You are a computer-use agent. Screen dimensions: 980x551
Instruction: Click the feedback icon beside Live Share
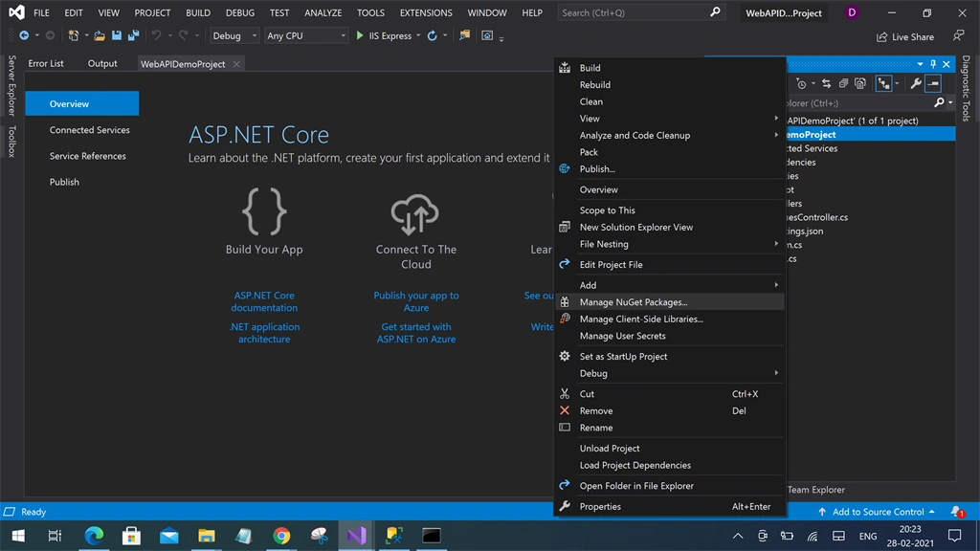point(958,36)
